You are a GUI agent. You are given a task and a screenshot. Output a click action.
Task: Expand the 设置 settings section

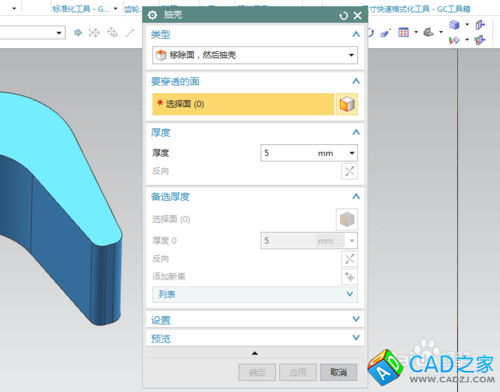coord(255,320)
